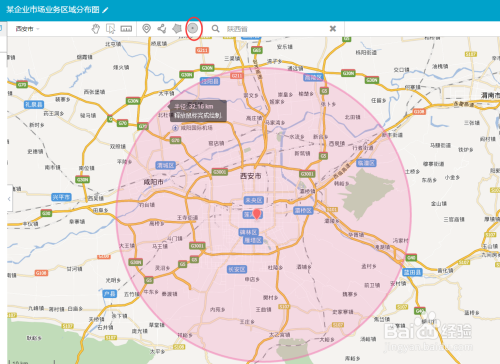This screenshot has height=364, width=500.
Task: Click the map title 某企业市场业务区域分布图
Action: coord(53,10)
